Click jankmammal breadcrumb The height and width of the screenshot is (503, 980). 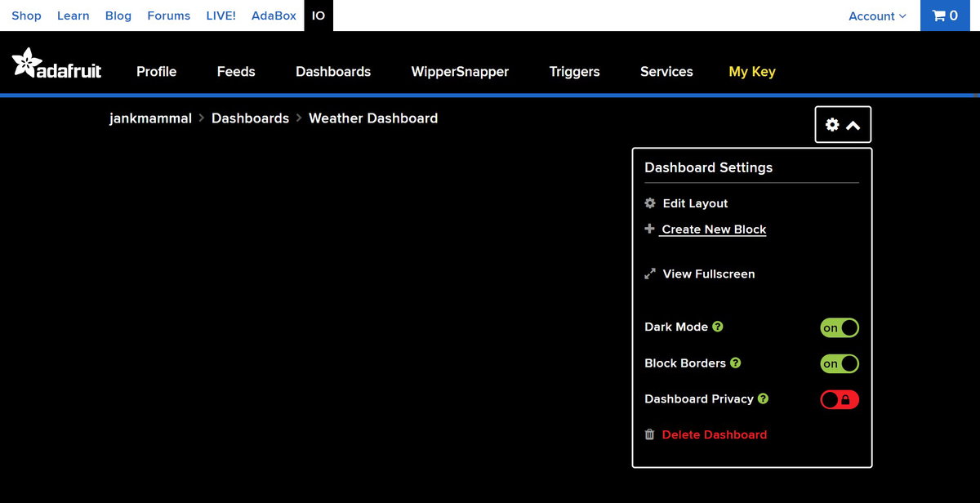(x=150, y=118)
